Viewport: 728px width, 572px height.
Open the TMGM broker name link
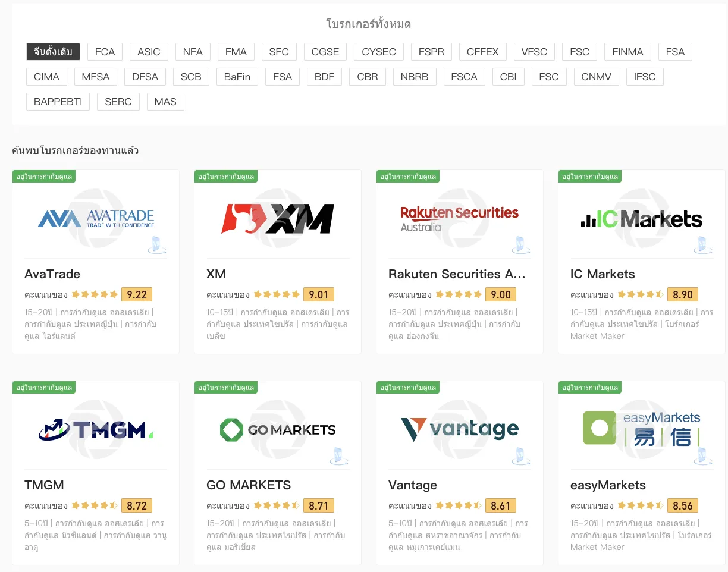pos(44,485)
